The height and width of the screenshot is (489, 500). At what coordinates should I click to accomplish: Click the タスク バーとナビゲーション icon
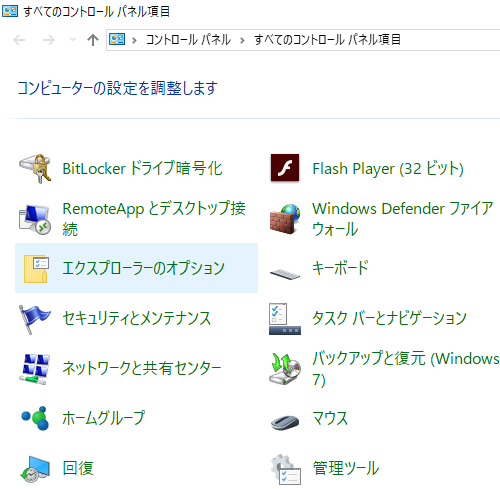[x=285, y=319]
